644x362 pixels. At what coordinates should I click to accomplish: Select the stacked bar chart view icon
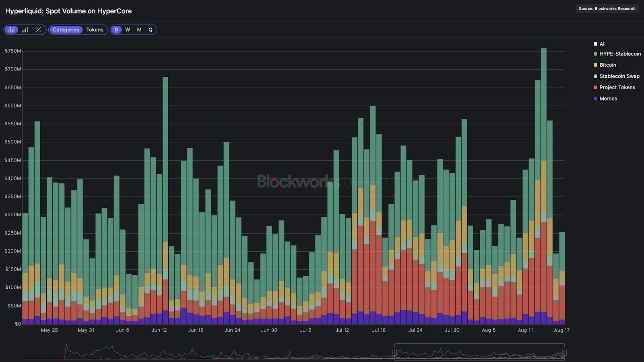click(x=12, y=30)
